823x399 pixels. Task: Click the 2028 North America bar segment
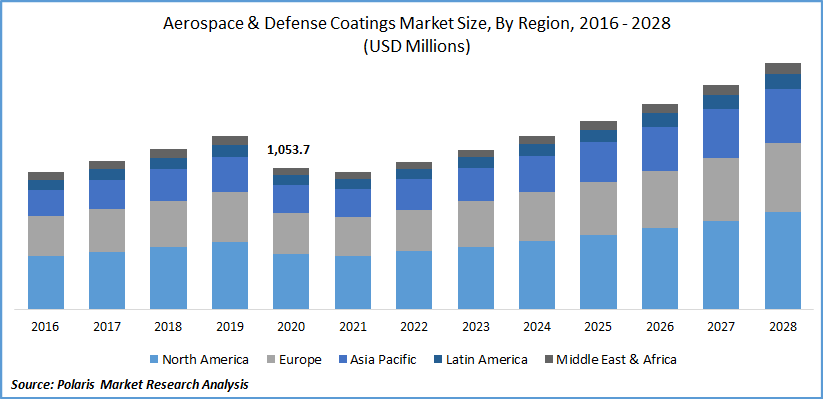pos(783,260)
